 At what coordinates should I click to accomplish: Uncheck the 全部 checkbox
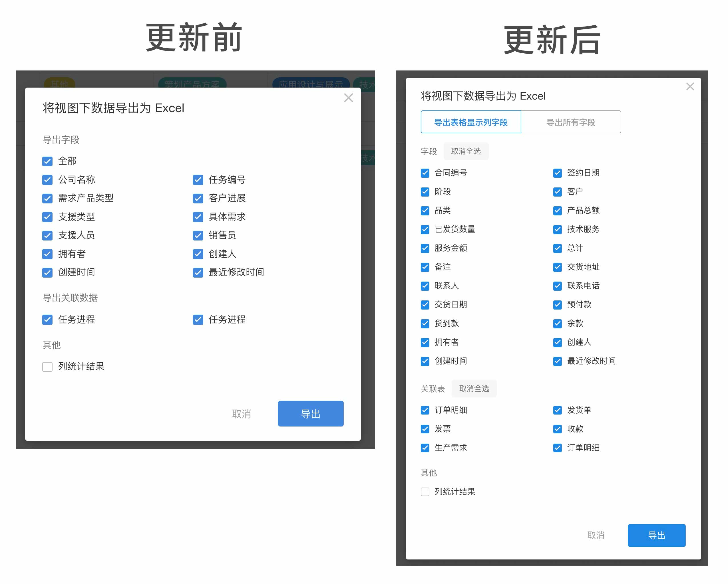coord(48,161)
